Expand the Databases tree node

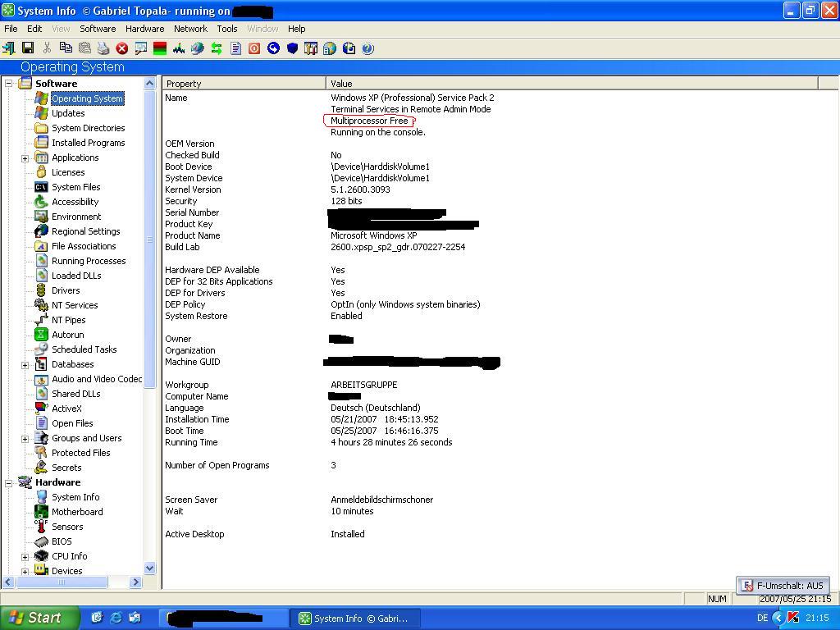pos(25,365)
